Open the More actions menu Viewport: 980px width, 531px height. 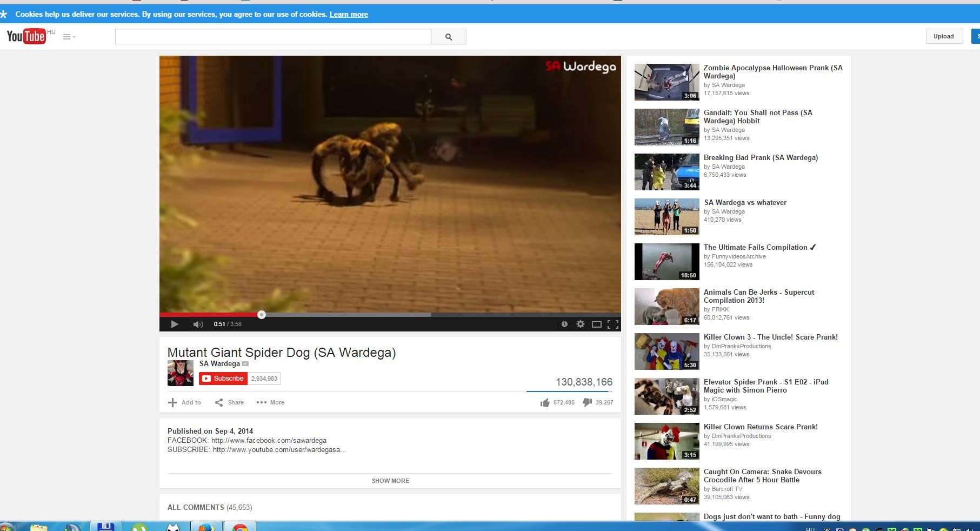(x=270, y=402)
